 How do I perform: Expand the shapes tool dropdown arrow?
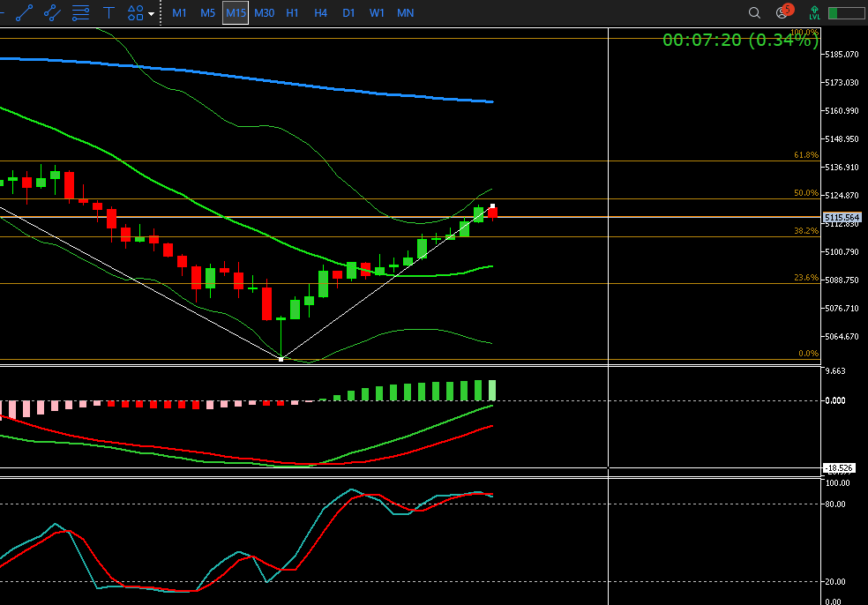(x=152, y=13)
